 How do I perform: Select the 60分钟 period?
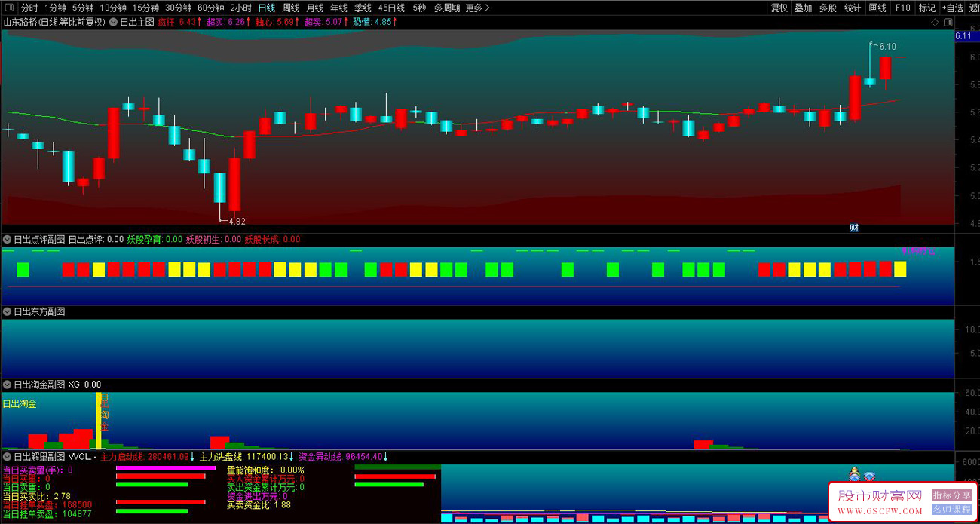click(x=210, y=8)
